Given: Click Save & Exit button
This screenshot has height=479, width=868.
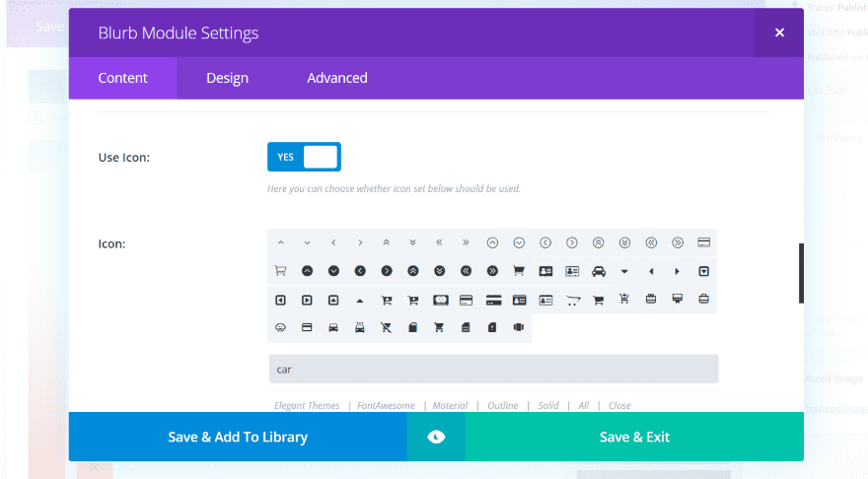Looking at the screenshot, I should (x=634, y=437).
